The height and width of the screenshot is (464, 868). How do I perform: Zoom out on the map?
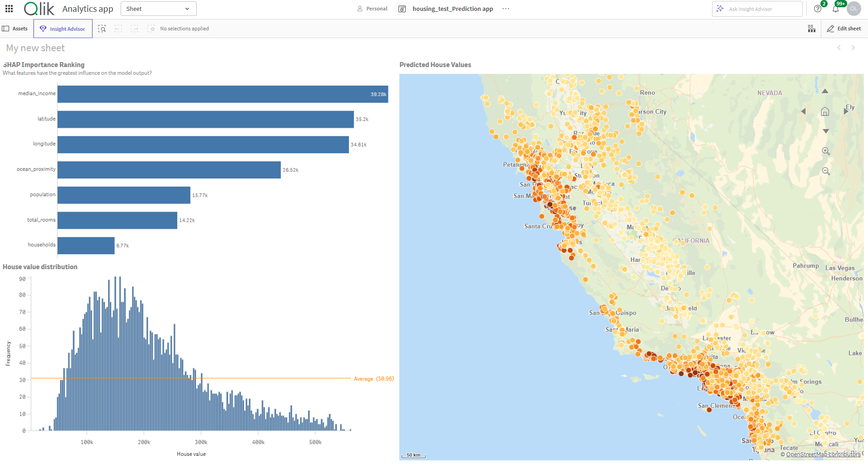(826, 171)
